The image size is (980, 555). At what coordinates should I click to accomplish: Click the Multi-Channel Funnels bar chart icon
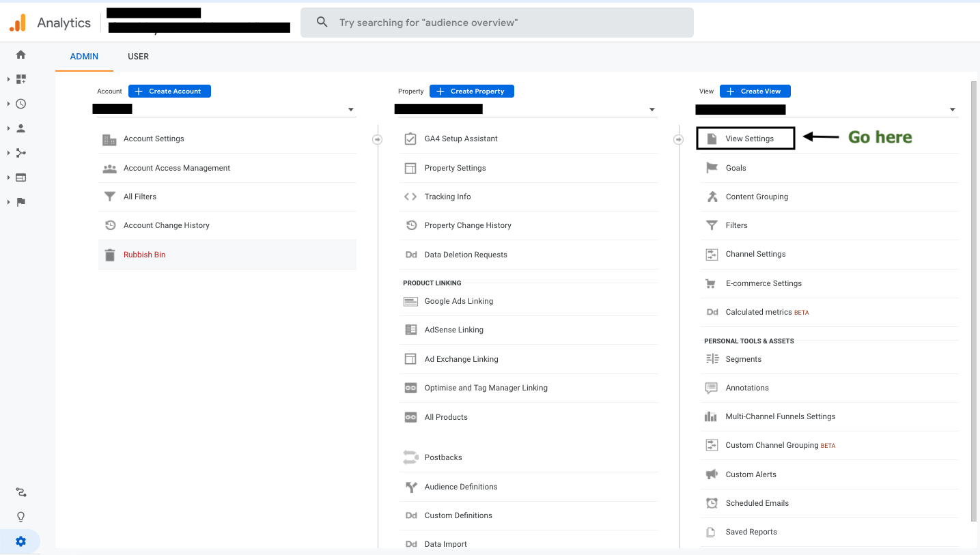coord(712,416)
